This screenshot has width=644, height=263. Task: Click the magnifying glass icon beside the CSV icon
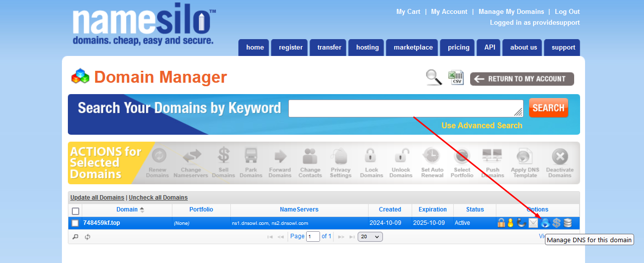tap(434, 78)
